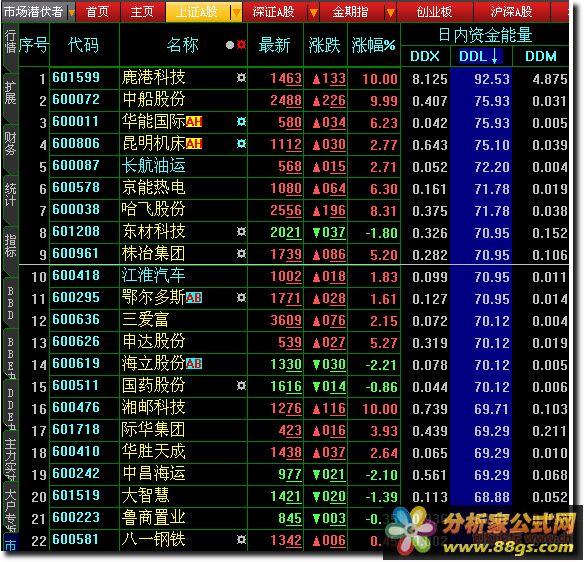Select the highlighted DDL value 92.53 cell
585x562 pixels.
pos(481,79)
